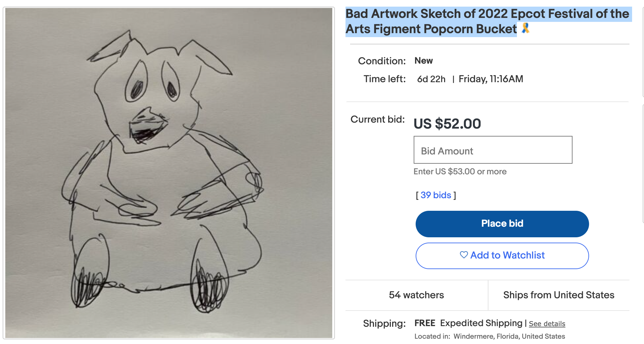The image size is (644, 344).
Task: Open the 39 bids history link
Action: 436,195
